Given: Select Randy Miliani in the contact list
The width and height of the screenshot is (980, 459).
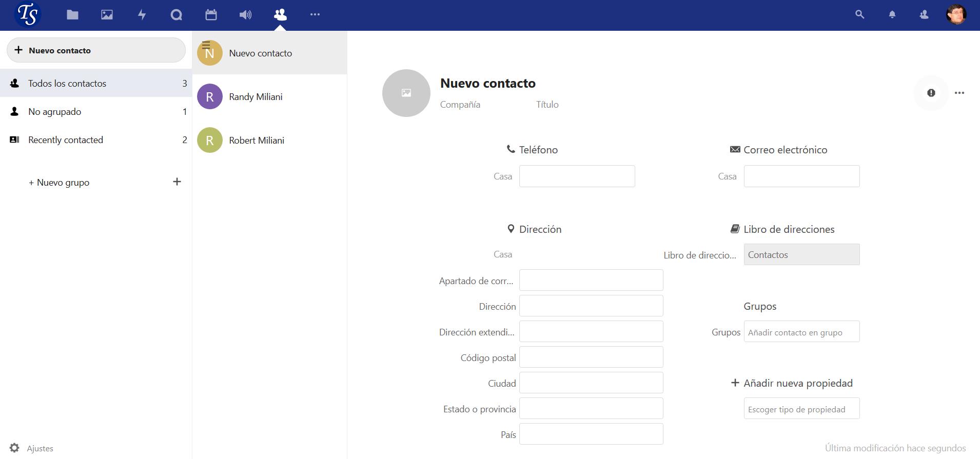Looking at the screenshot, I should [x=256, y=97].
